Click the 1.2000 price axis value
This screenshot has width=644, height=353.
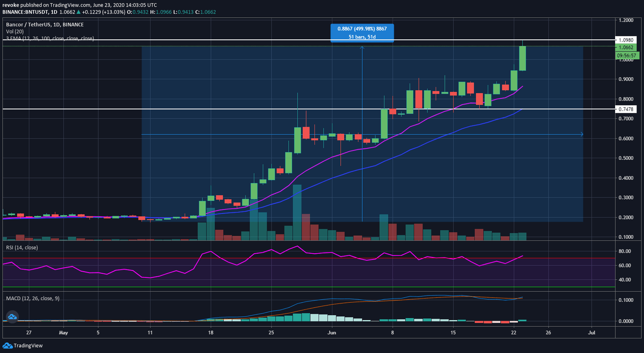coord(626,20)
